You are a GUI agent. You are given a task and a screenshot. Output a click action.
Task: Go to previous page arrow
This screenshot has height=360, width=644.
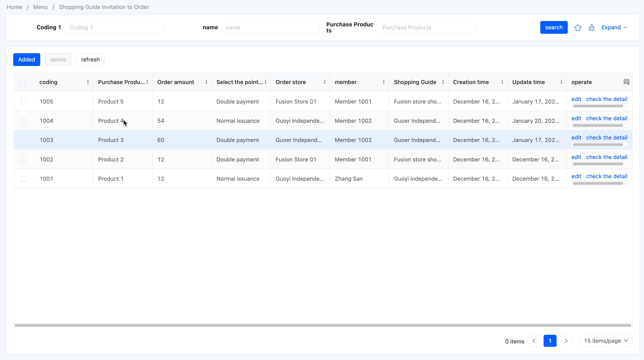[x=534, y=341]
